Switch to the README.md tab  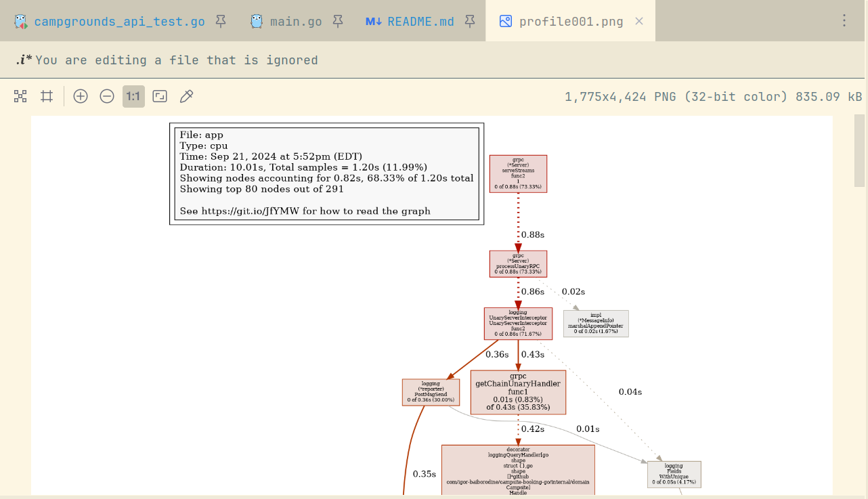(x=420, y=21)
